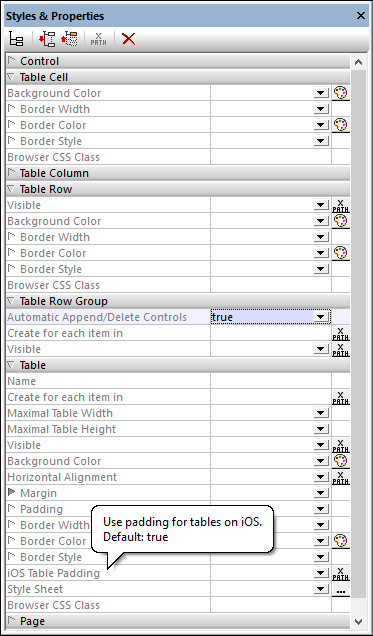373x636 pixels.
Task: Click the second toolbar icon with red arrow
Action: [47, 39]
